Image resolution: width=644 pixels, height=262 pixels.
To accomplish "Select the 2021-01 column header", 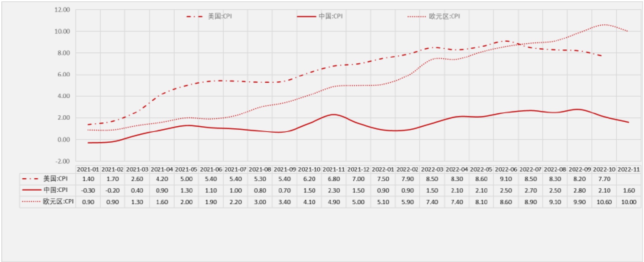I will (88, 169).
